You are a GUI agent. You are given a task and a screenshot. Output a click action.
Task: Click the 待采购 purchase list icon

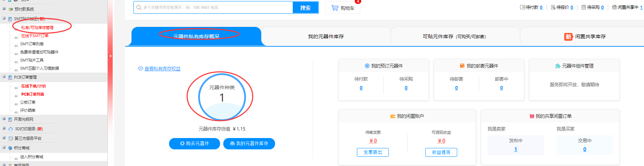point(584,7)
